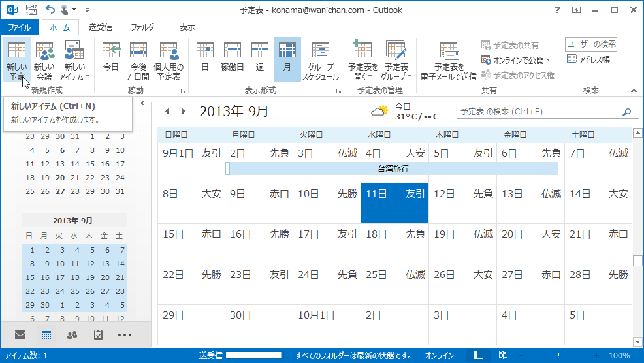Open the personal calendar (個人用の予定表)
The width and height of the screenshot is (644, 363).
[x=169, y=60]
